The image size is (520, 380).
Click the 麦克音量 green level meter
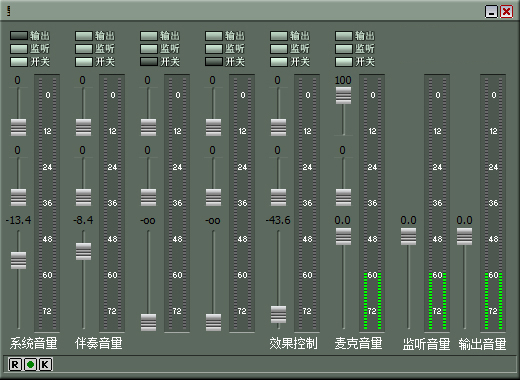(372, 203)
